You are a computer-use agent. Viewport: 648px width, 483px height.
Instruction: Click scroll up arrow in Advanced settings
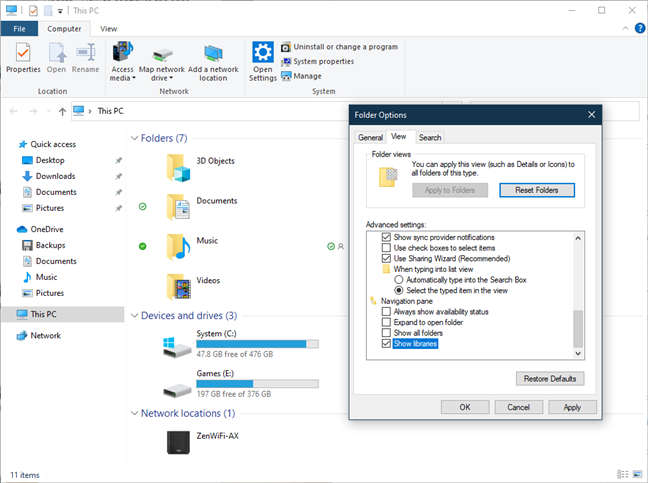(x=578, y=238)
